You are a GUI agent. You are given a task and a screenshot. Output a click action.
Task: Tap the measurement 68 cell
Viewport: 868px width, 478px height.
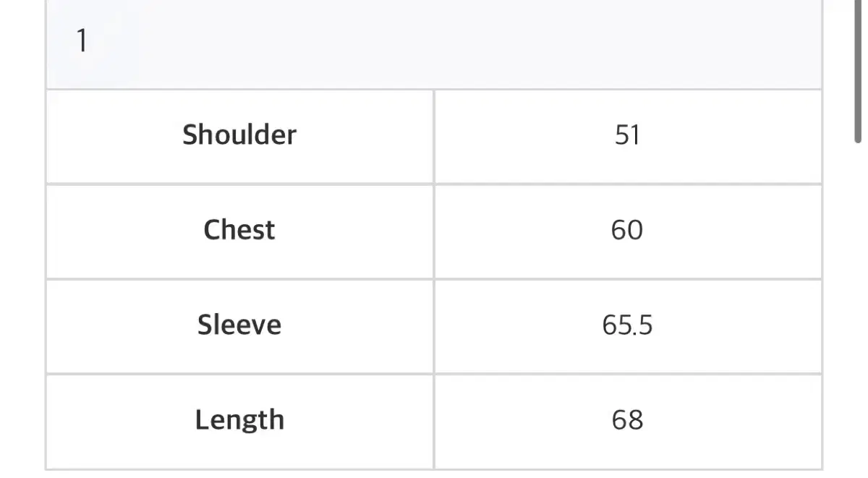[x=627, y=420]
